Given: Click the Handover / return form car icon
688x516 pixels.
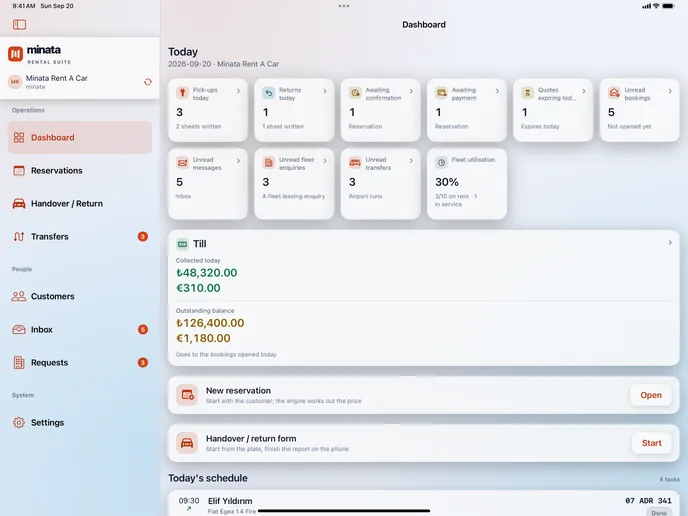Looking at the screenshot, I should tap(187, 443).
